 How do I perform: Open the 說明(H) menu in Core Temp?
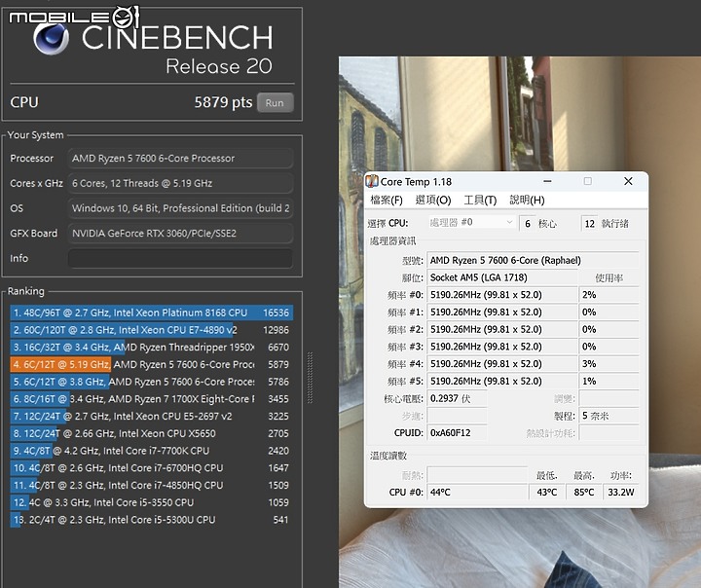[x=527, y=201]
